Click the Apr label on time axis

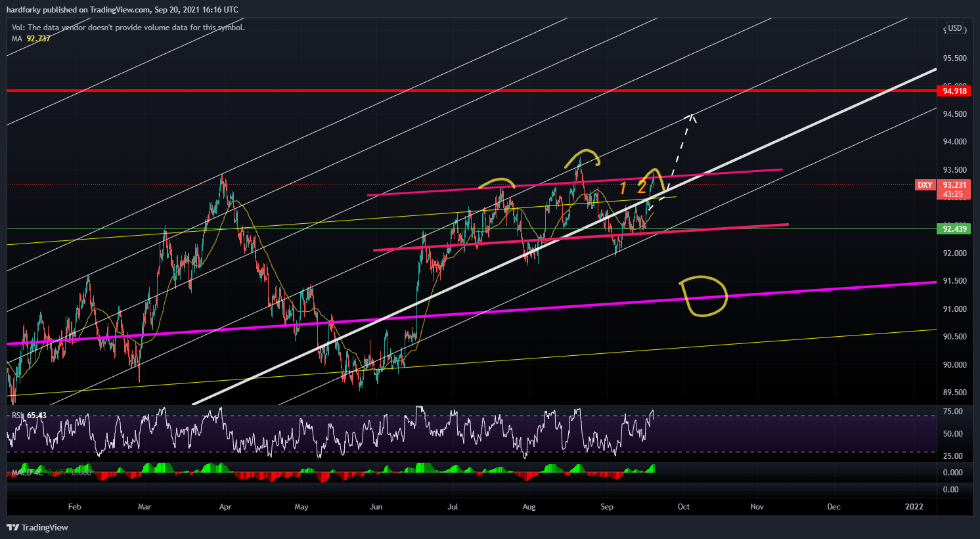pos(225,507)
